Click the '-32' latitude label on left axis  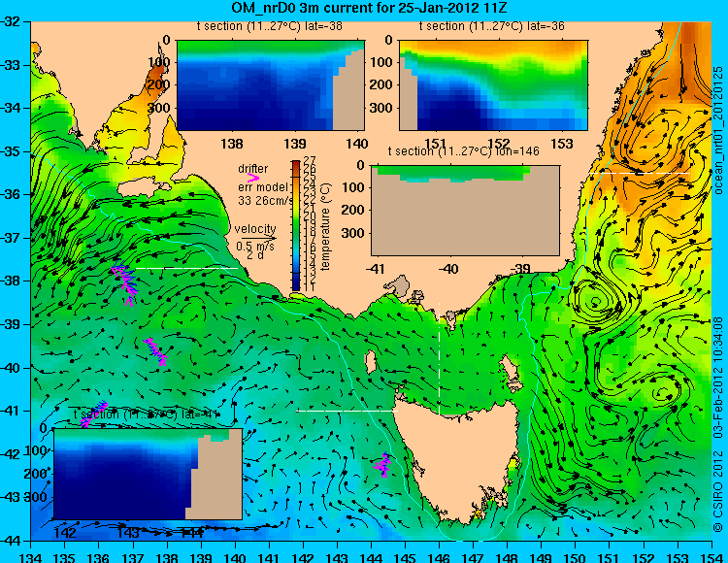pyautogui.click(x=10, y=21)
